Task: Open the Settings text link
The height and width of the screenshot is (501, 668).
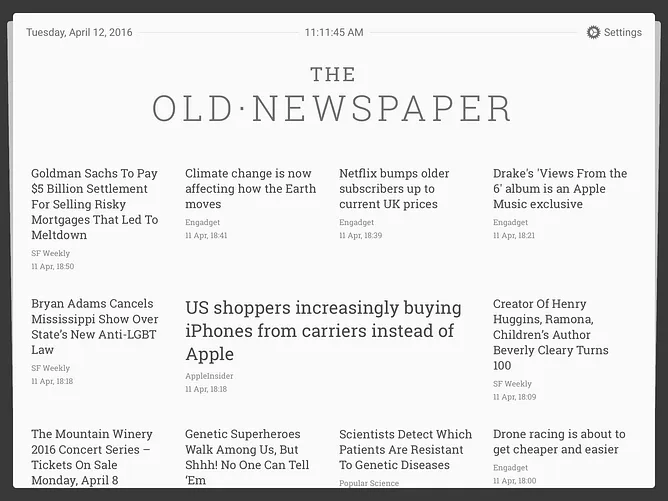Action: coord(622,32)
